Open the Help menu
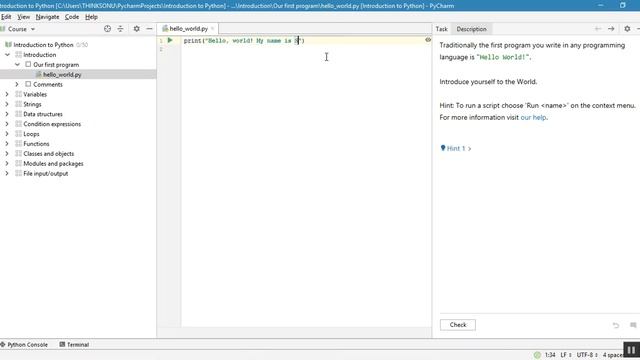 [x=91, y=17]
